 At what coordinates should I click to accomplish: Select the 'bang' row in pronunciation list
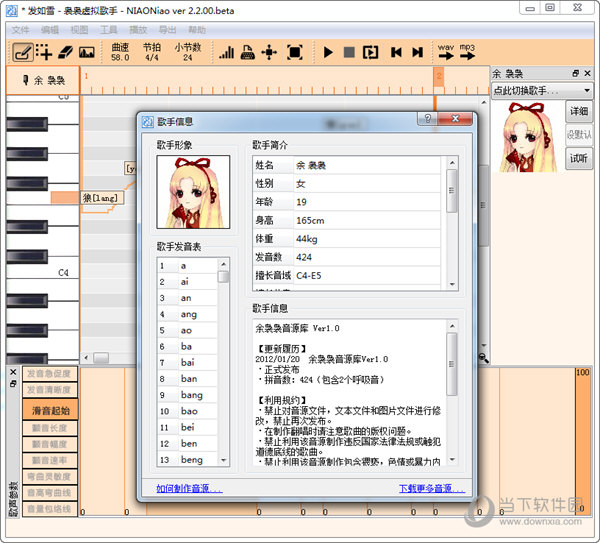188,395
